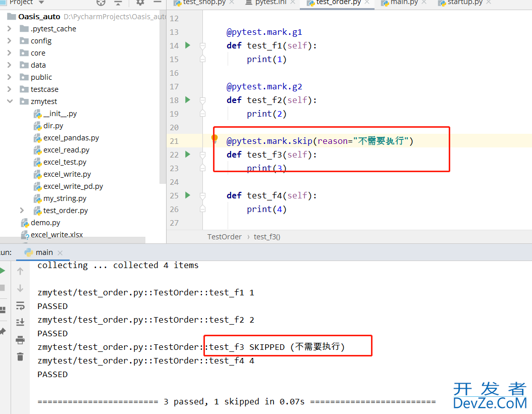Fold test_f4 method at line 25
This screenshot has height=414, width=532.
tap(202, 195)
